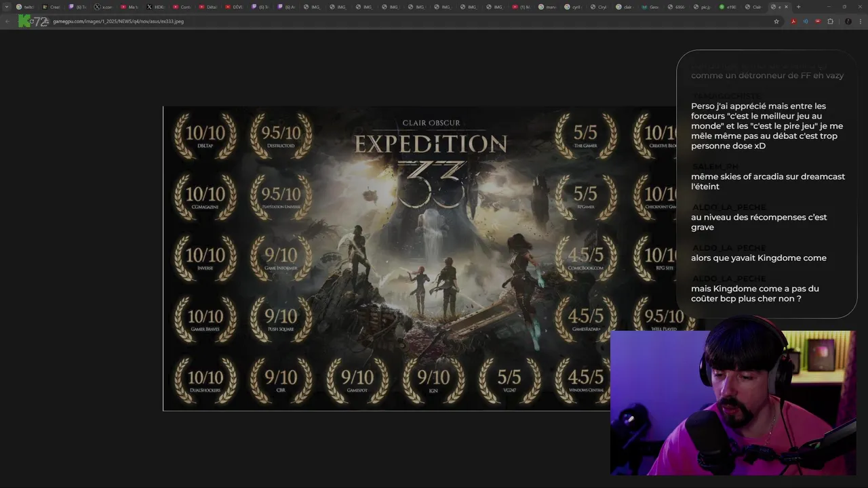Image resolution: width=868 pixels, height=488 pixels.
Task: Switch to the '6956' browser tab
Action: tap(677, 7)
